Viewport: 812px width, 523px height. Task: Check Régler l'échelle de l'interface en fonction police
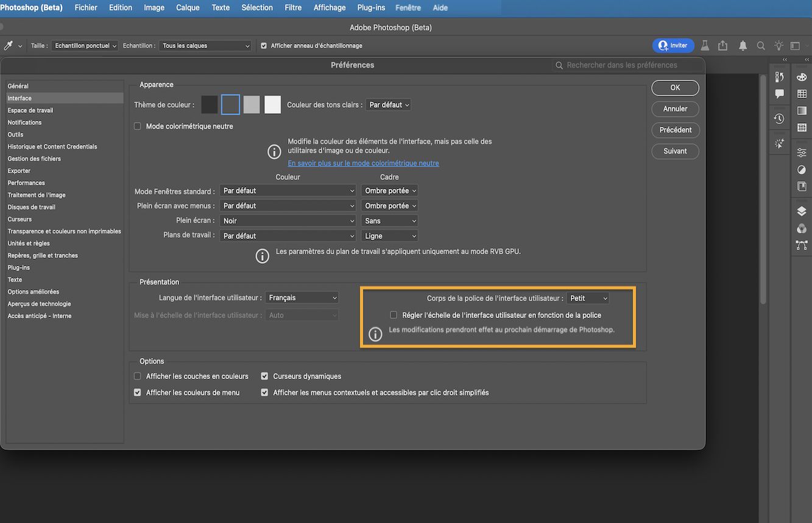(x=394, y=315)
